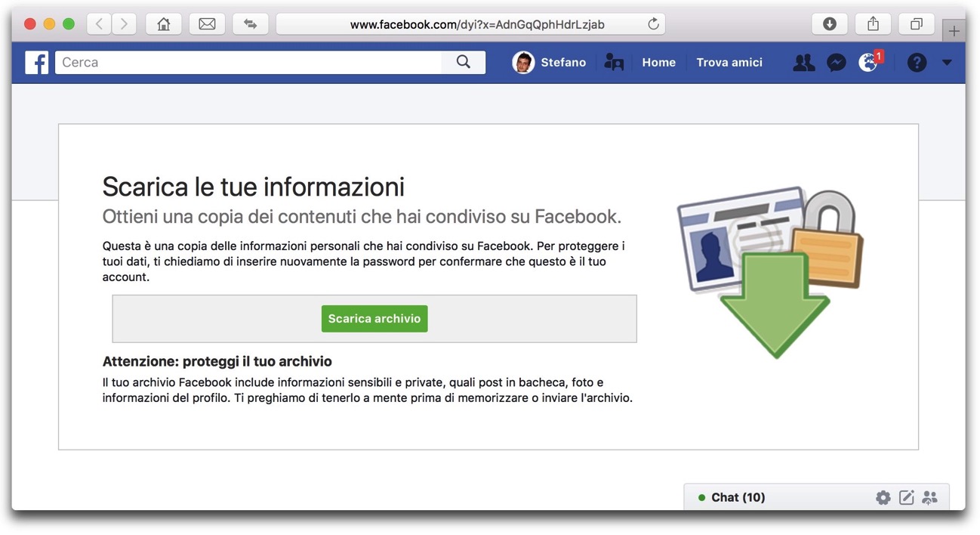The width and height of the screenshot is (980, 535).
Task: Go forward with Safari forward arrow
Action: coord(124,24)
